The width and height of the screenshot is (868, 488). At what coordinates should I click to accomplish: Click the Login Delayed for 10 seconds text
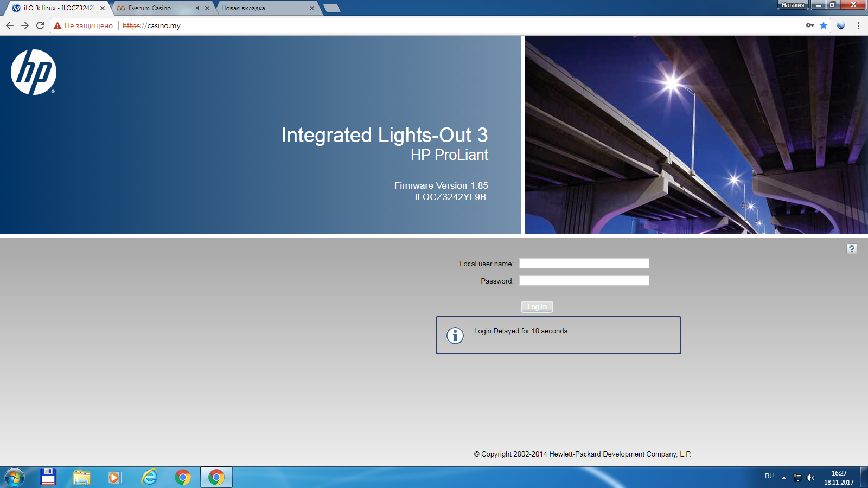tap(521, 331)
